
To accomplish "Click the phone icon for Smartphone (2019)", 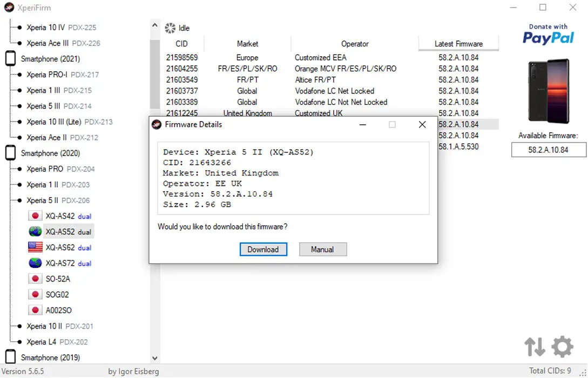I will (x=10, y=357).
